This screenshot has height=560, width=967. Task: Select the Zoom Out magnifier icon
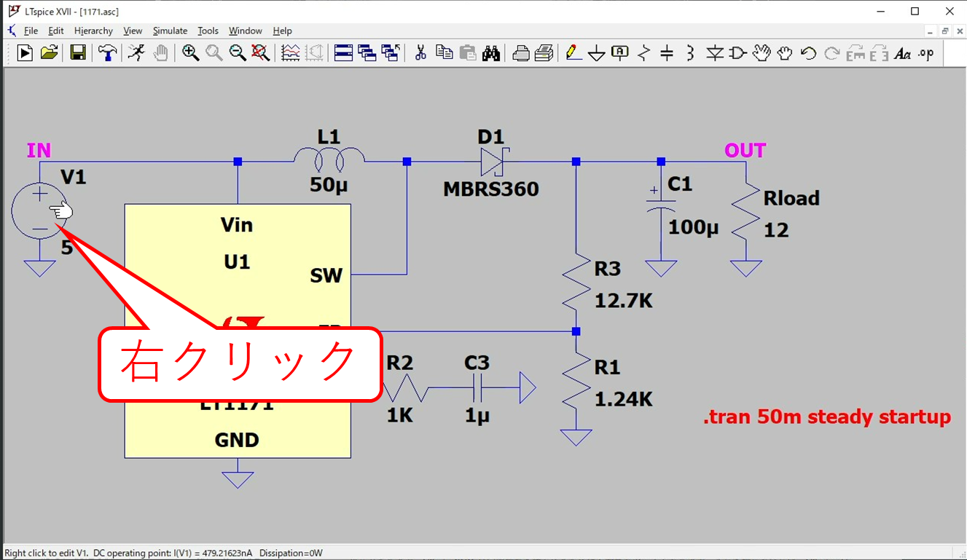[x=238, y=52]
